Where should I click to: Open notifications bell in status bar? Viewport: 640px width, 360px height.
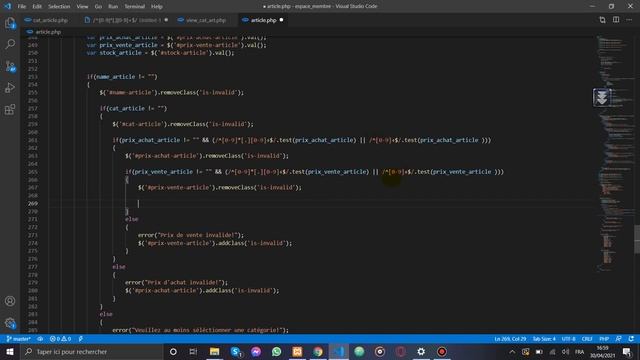point(631,339)
